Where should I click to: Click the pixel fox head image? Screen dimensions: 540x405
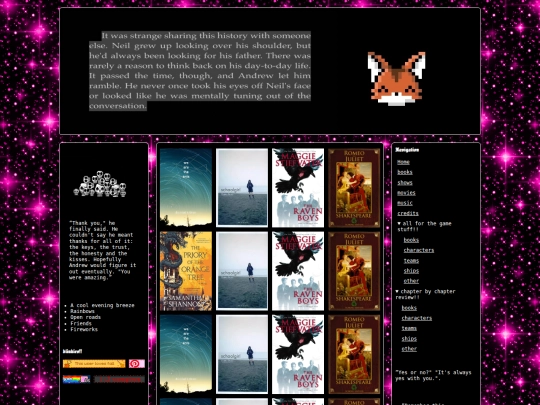(396, 79)
